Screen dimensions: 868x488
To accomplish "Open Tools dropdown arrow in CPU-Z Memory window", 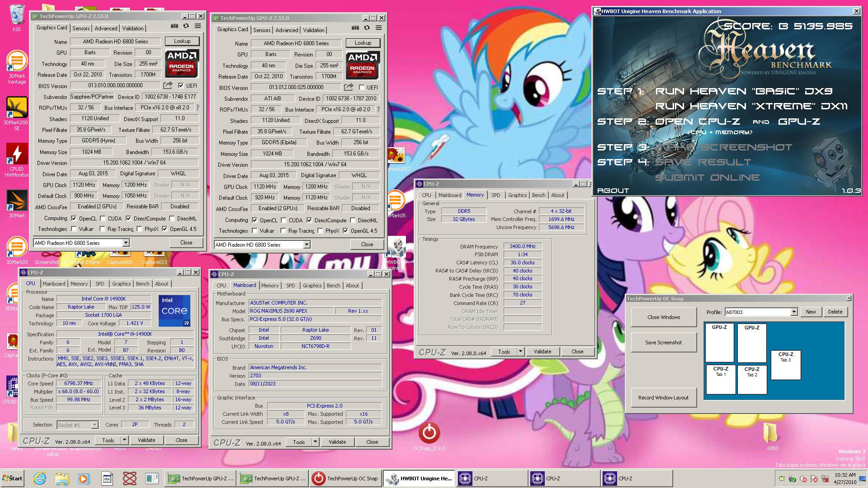I will [520, 352].
